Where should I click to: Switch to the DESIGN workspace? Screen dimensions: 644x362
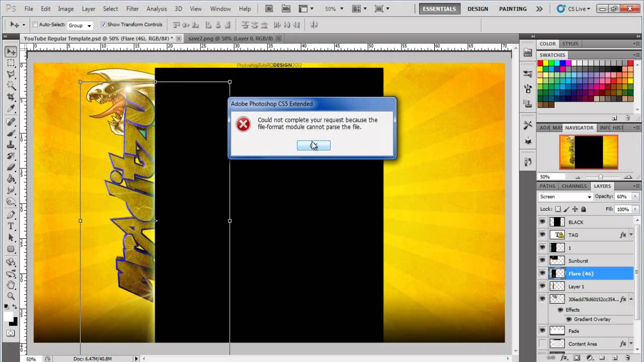(x=477, y=9)
